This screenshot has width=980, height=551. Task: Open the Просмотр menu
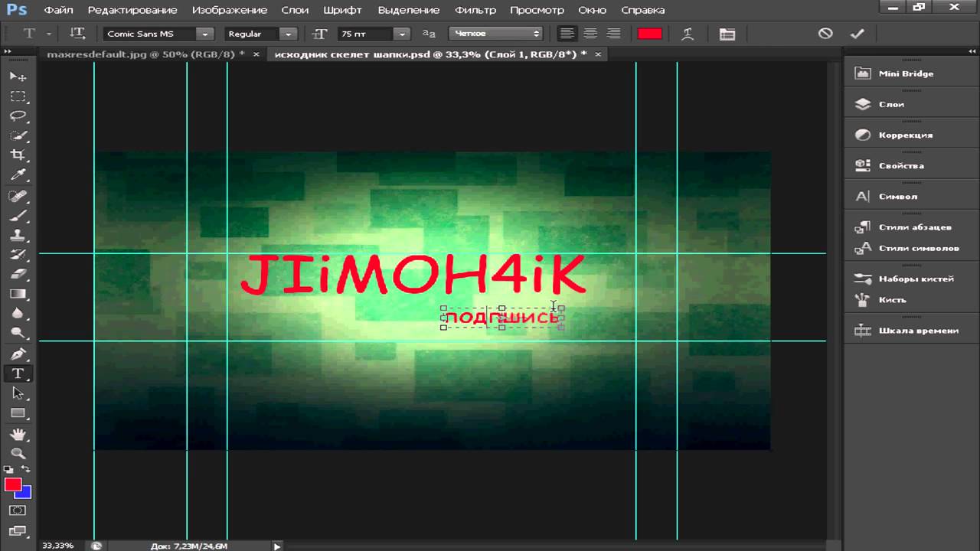pos(537,10)
